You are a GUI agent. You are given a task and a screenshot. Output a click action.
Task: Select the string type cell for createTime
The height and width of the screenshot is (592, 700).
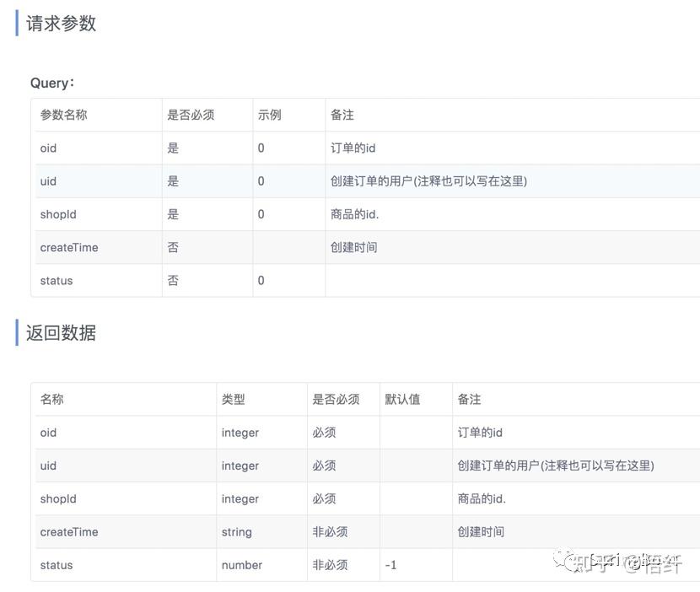coord(236,532)
